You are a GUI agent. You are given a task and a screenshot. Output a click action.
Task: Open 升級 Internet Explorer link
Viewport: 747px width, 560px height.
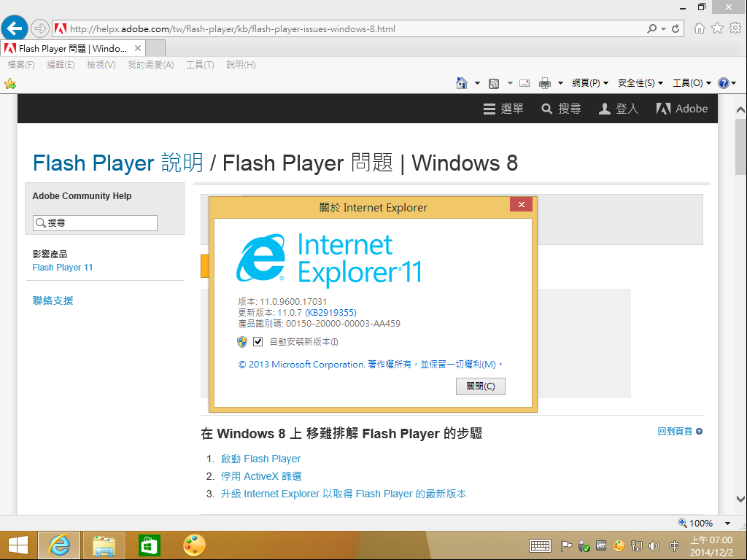click(x=343, y=494)
